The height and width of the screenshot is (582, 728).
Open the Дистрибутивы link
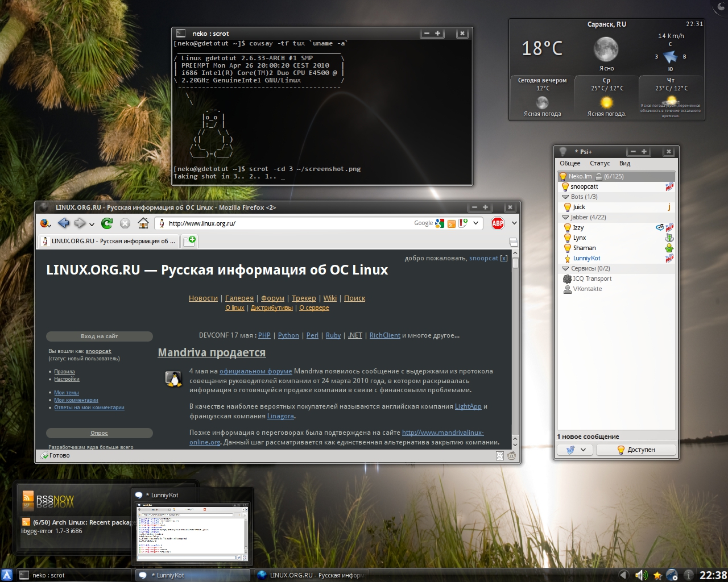pos(272,307)
